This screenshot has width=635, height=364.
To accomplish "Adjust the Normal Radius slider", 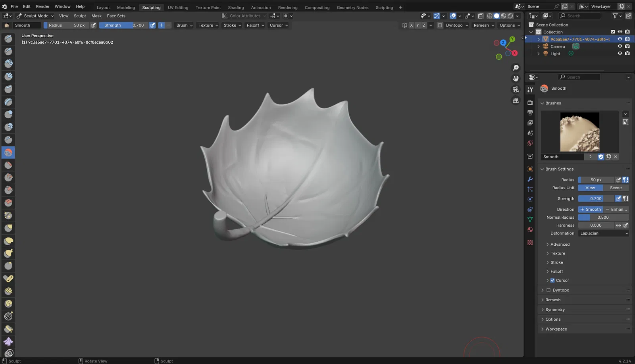I will tap(603, 218).
